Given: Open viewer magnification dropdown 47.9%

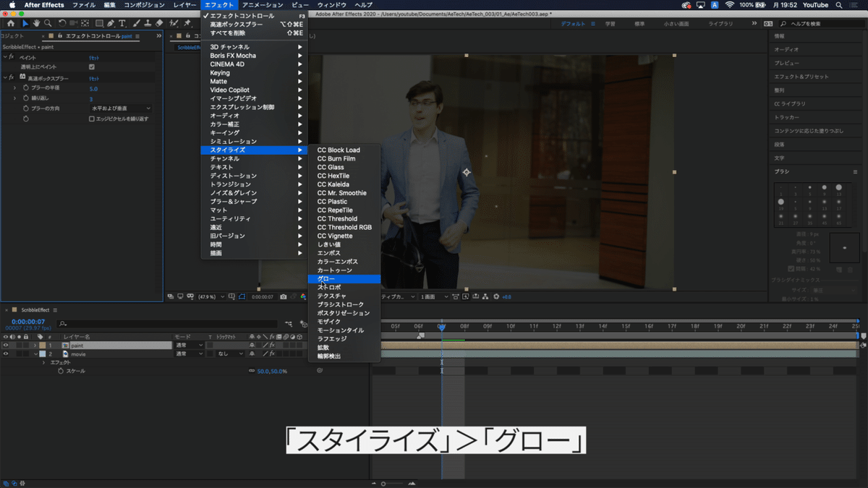Looking at the screenshot, I should pyautogui.click(x=211, y=296).
